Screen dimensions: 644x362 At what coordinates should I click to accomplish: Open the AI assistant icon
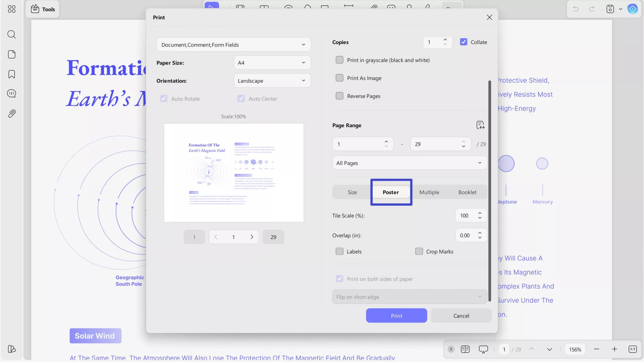pos(633,9)
